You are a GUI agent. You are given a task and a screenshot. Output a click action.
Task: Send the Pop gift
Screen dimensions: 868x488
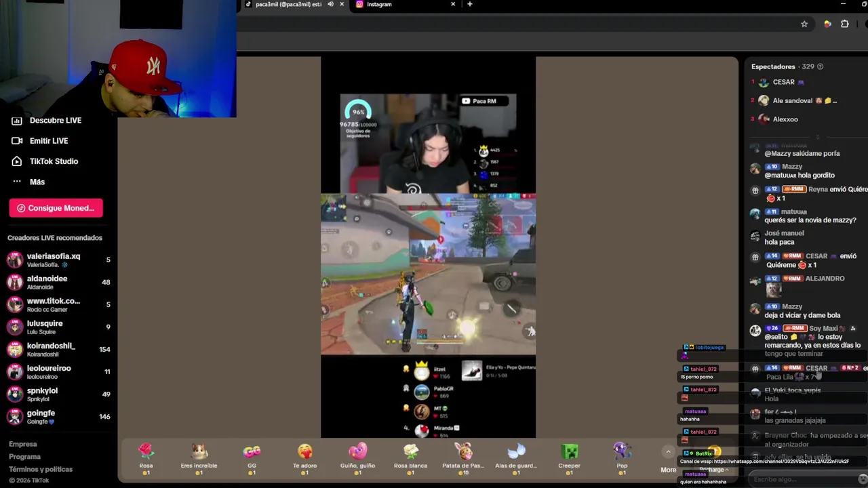tap(622, 458)
